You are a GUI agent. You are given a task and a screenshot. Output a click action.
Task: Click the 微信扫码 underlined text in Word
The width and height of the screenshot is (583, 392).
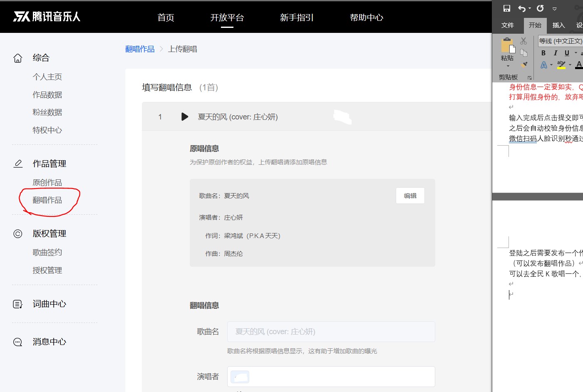coord(523,139)
